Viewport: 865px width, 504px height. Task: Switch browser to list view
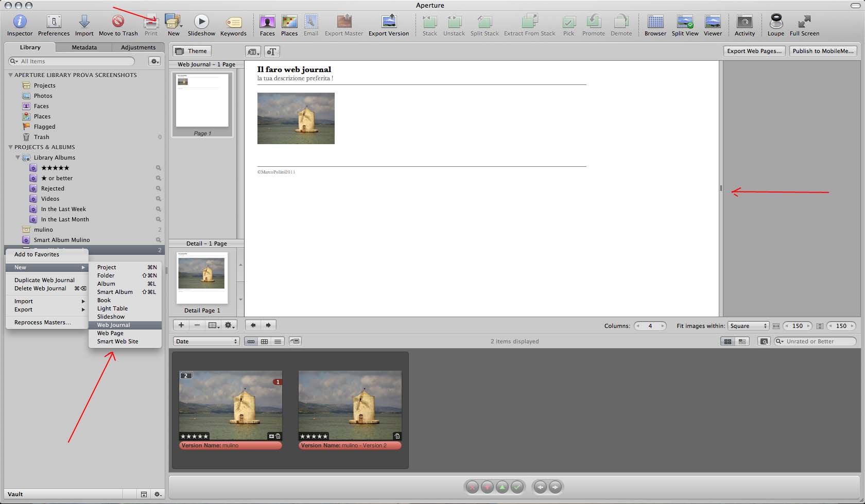(278, 341)
